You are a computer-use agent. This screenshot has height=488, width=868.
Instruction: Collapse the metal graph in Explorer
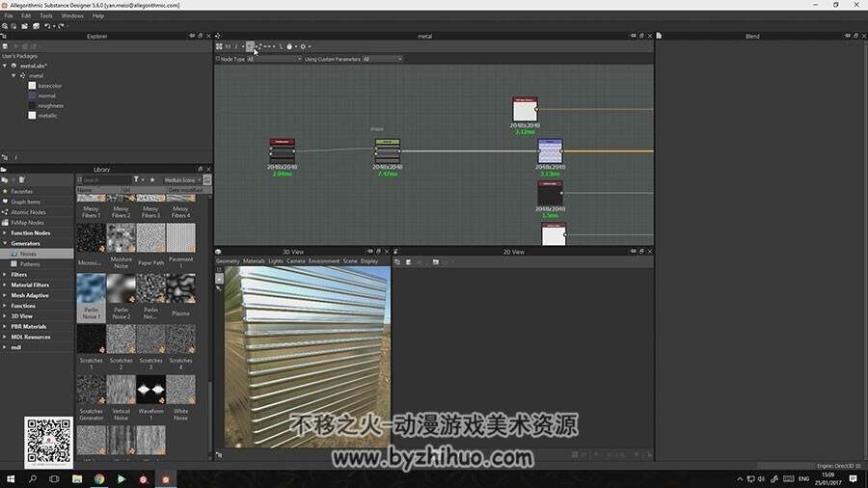[14, 76]
